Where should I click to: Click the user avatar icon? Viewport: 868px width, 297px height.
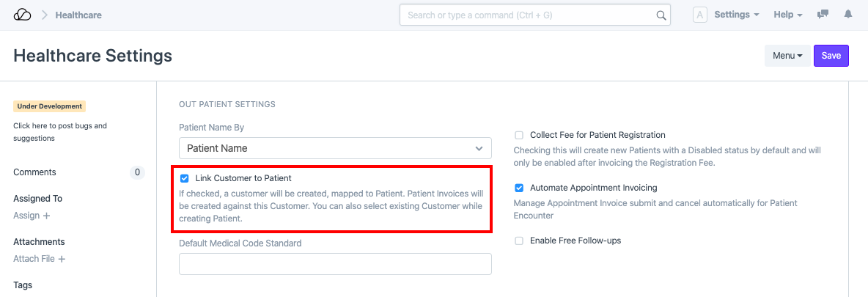coord(700,15)
